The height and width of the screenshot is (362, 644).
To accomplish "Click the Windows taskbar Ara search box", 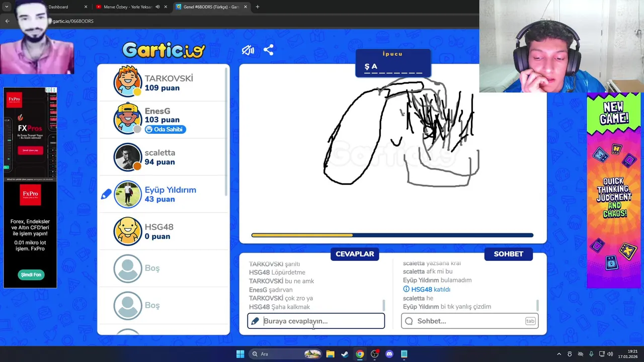I will tap(286, 354).
